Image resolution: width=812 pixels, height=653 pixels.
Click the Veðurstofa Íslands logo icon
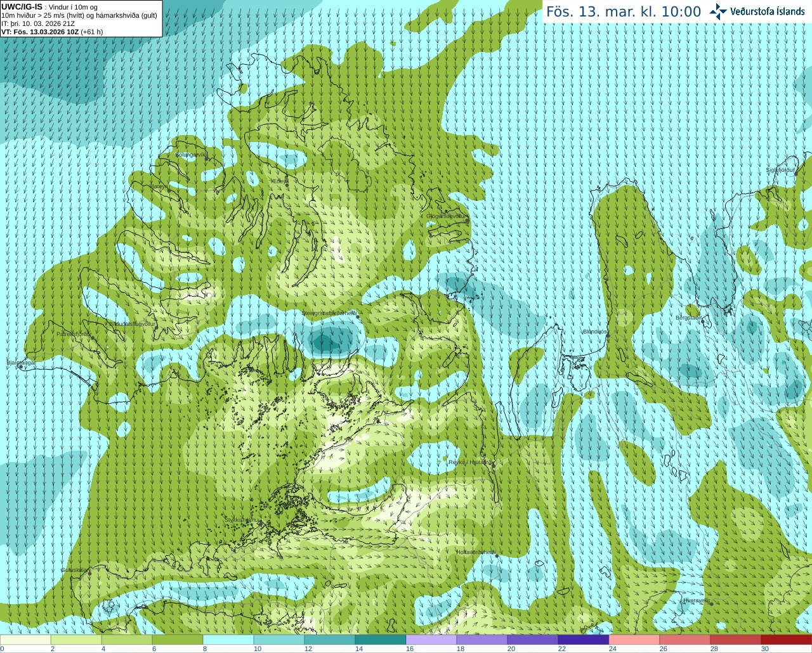coord(718,11)
